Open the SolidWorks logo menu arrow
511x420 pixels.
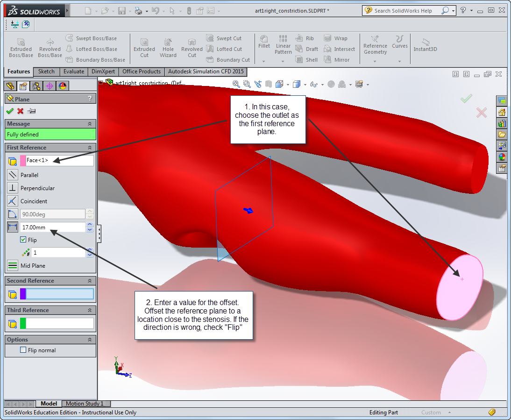point(67,11)
